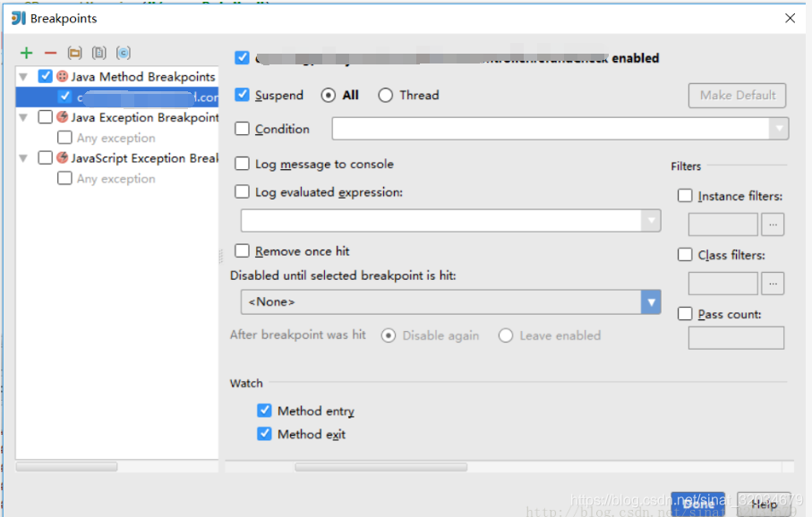Toggle Java Method Breakpoints group checkbox
The height and width of the screenshot is (517, 812).
click(45, 77)
